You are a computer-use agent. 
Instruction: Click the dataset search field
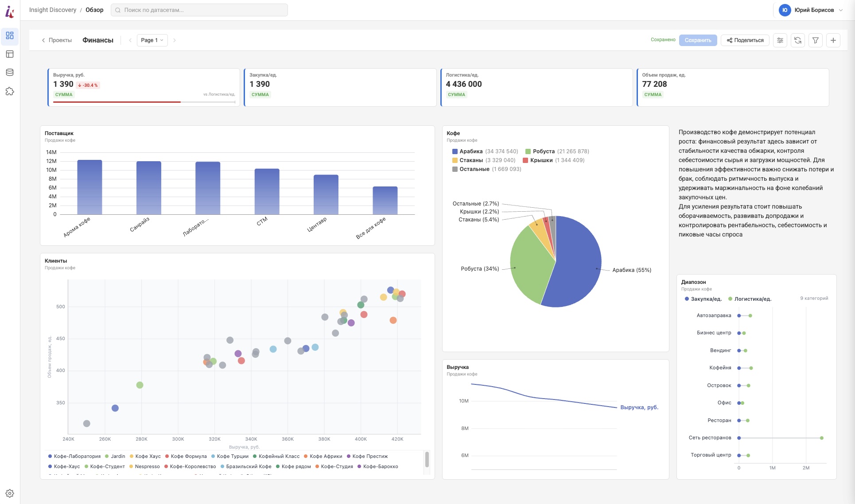coord(199,10)
